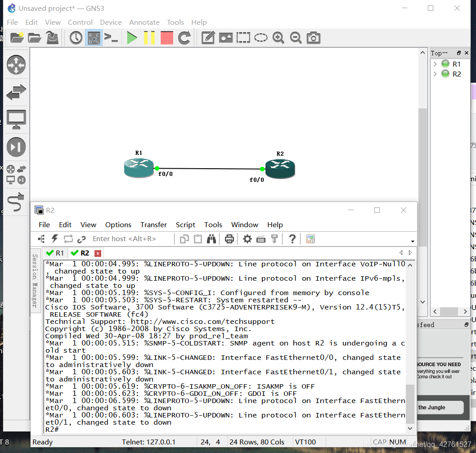476x453 pixels.
Task: Click the Print icon in terminal toolbar
Action: tap(229, 239)
